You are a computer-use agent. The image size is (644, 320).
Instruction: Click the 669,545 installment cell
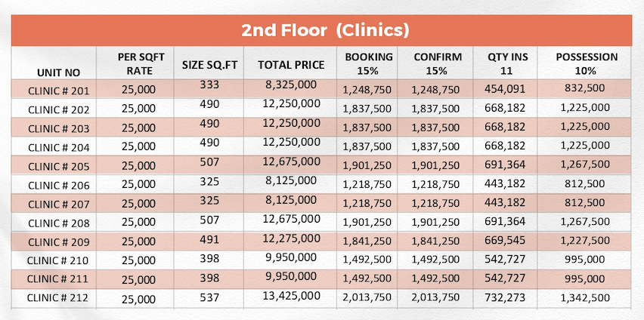[x=506, y=241]
